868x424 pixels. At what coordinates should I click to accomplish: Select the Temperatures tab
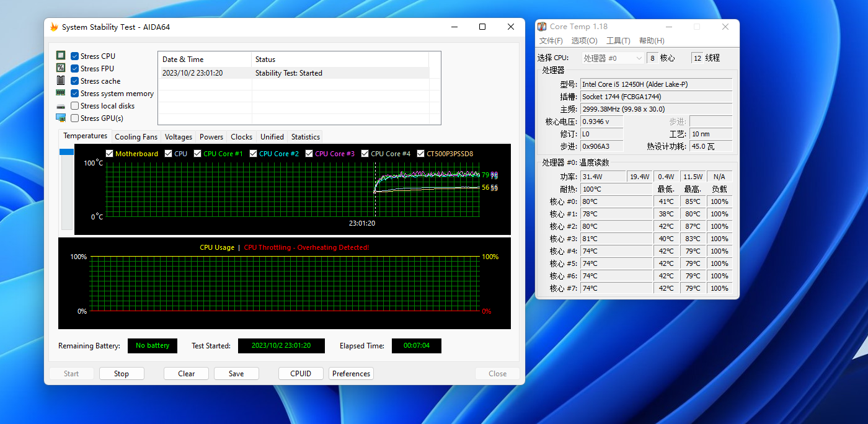point(86,136)
